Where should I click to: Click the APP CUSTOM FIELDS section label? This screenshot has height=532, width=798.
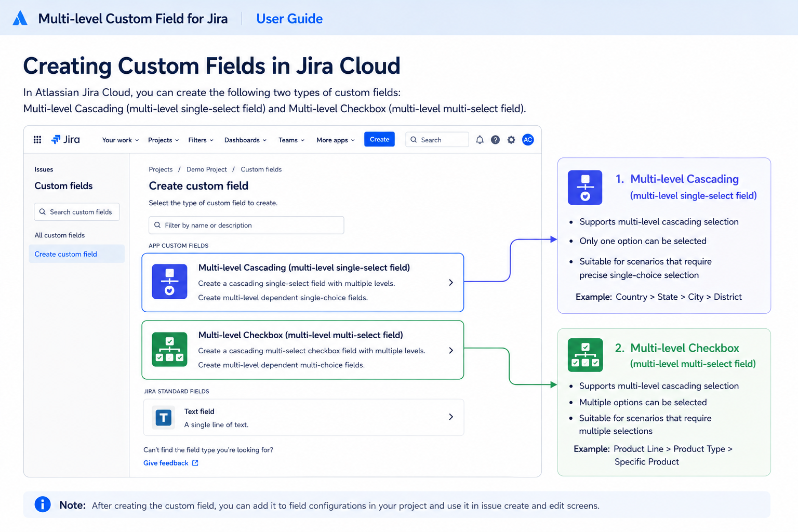click(179, 246)
